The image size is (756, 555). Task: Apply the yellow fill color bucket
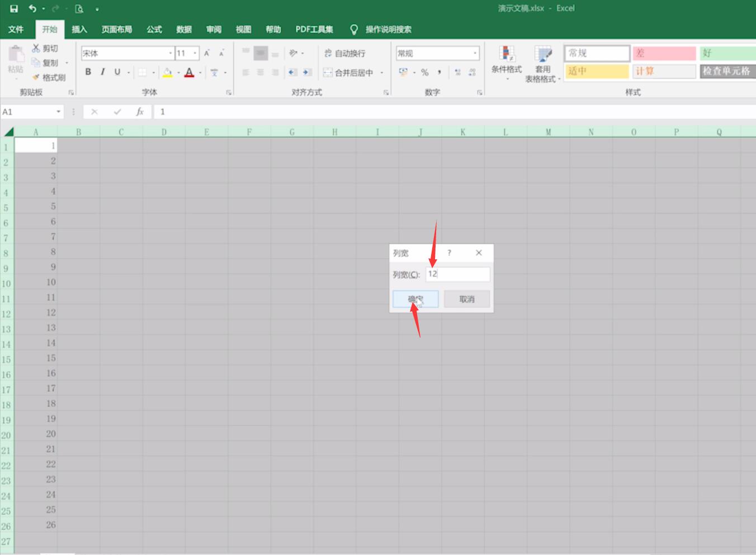(x=167, y=72)
